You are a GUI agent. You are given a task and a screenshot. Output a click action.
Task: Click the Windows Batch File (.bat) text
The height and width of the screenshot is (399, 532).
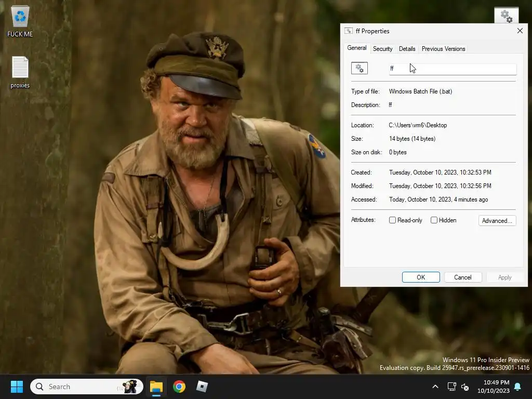click(420, 91)
